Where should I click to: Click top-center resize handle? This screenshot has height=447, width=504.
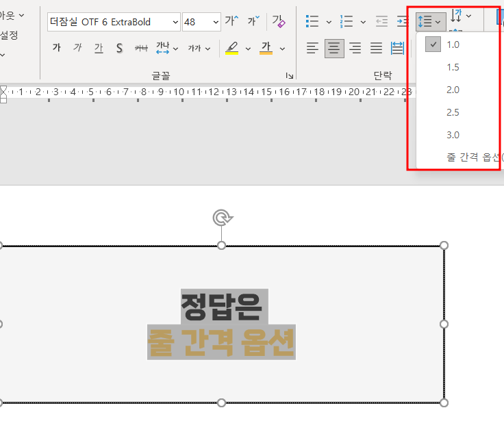(221, 246)
